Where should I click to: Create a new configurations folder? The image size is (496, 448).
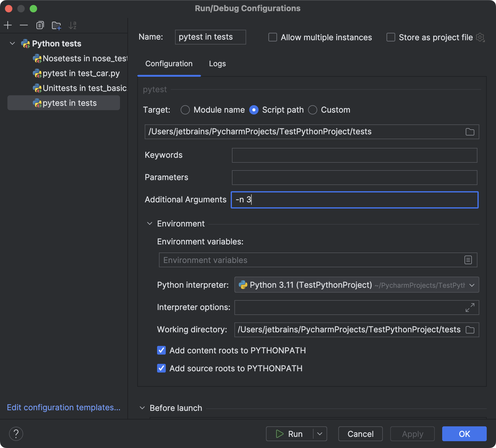tap(57, 25)
